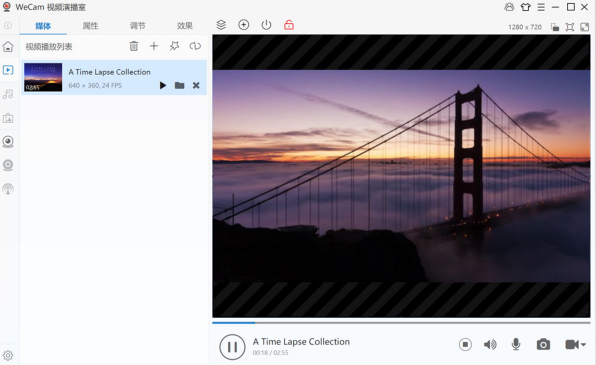Viewport: 596px width, 365px height.
Task: Open settings gear at bottom left
Action: click(x=8, y=355)
